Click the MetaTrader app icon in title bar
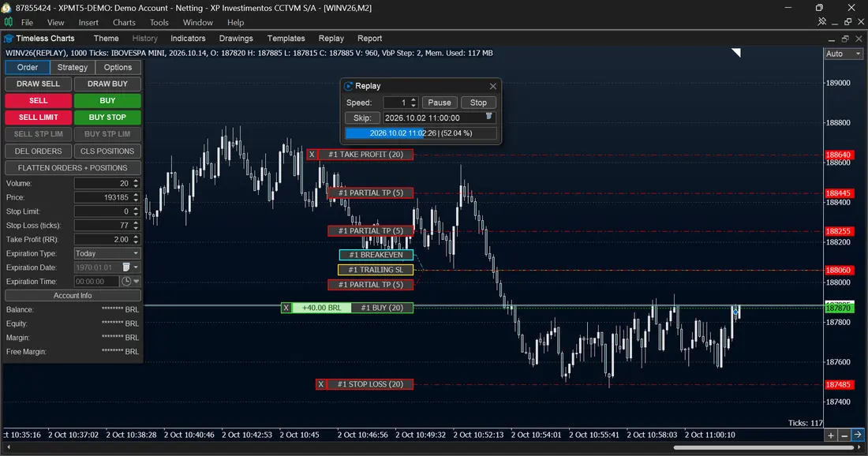The width and height of the screenshot is (868, 456). 6,8
